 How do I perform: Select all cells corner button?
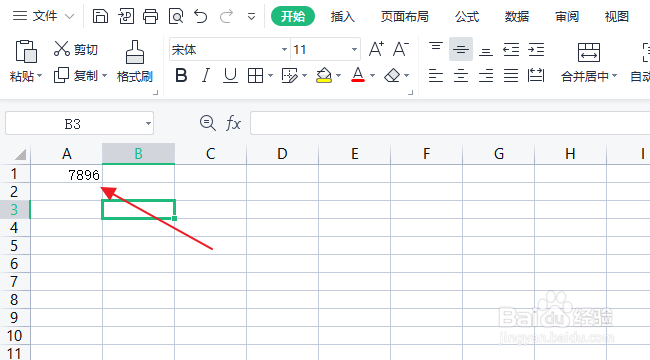[20, 154]
